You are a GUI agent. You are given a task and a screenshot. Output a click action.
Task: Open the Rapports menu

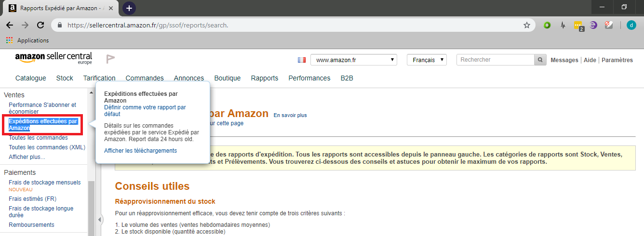click(x=265, y=78)
